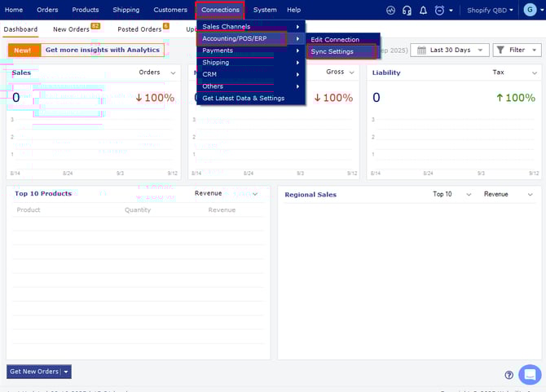The width and height of the screenshot is (546, 392).
Task: Click the headset support icon
Action: point(407,10)
